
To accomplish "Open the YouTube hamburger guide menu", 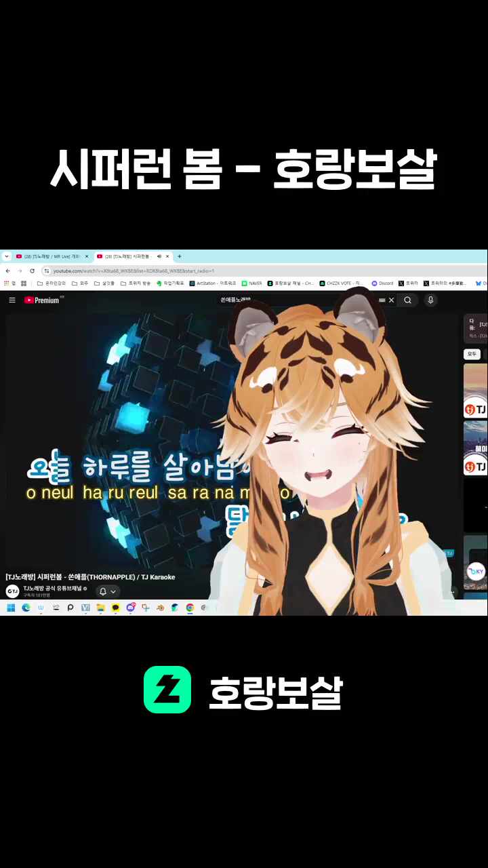I will [12, 300].
